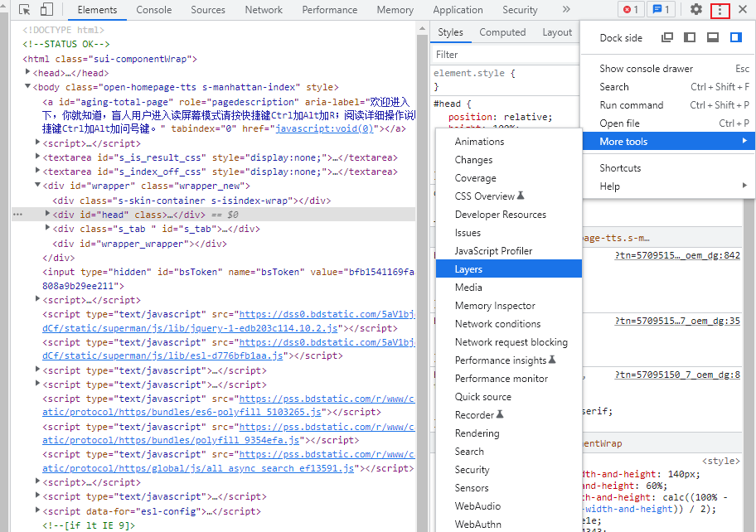Open Issues tool

pos(509,233)
